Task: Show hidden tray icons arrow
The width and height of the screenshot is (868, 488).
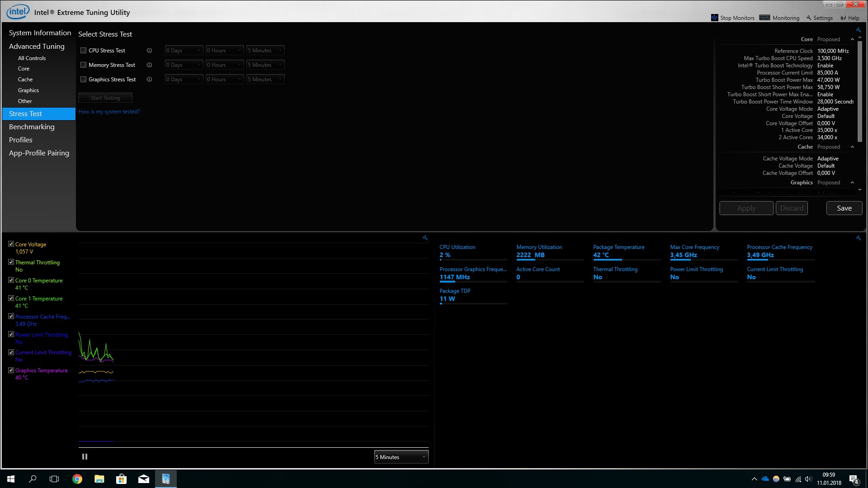Action: pyautogui.click(x=754, y=479)
